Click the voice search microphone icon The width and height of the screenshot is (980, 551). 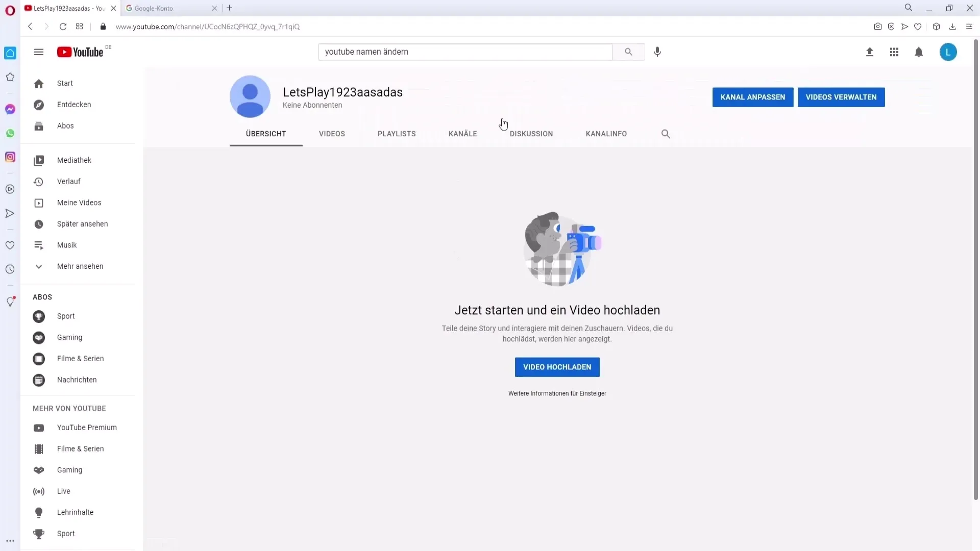[x=657, y=52]
